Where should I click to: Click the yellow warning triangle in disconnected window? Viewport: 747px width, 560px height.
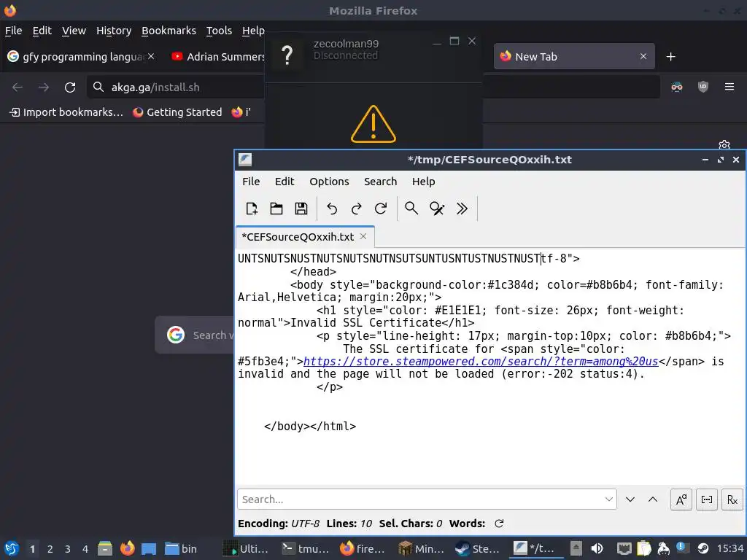[373, 124]
